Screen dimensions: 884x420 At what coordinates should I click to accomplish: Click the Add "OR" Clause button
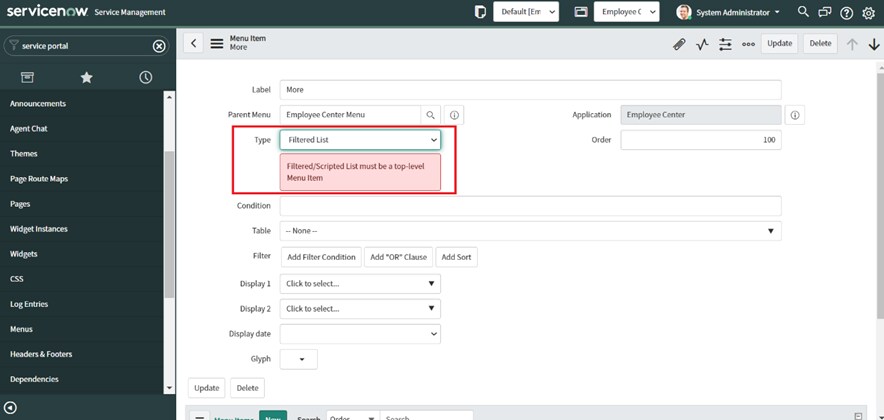coord(399,257)
